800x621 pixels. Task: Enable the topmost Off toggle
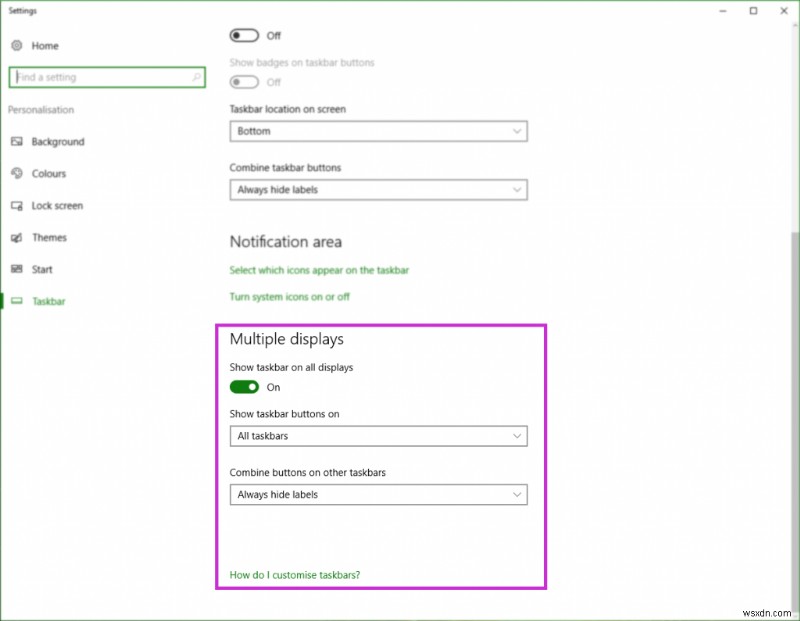click(x=243, y=35)
